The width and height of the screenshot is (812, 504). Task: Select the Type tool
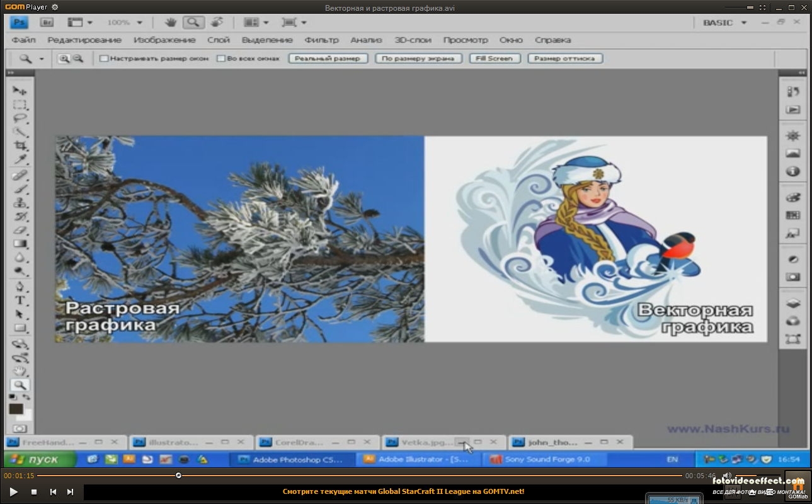coord(20,301)
